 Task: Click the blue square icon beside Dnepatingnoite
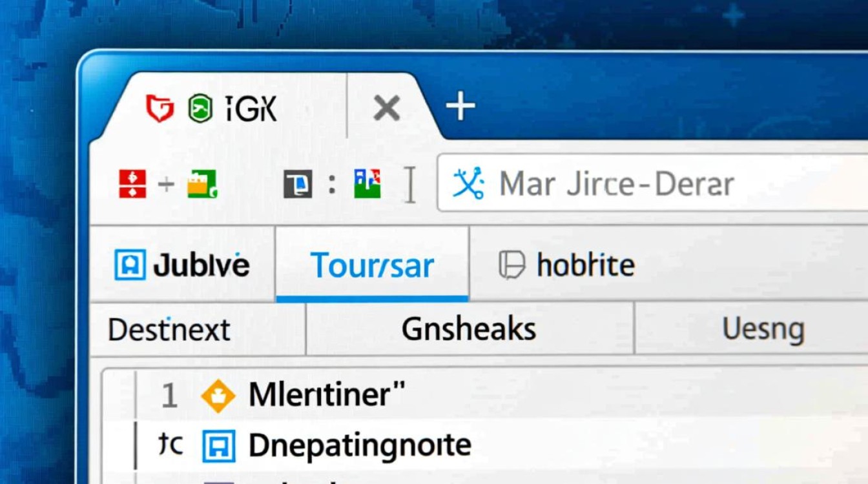tap(218, 446)
